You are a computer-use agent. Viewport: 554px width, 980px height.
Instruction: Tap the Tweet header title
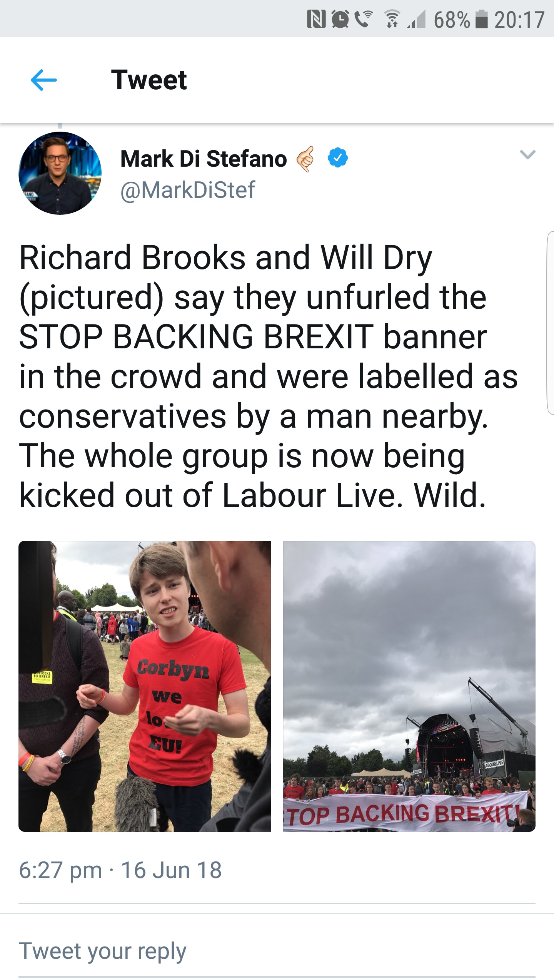(x=149, y=80)
